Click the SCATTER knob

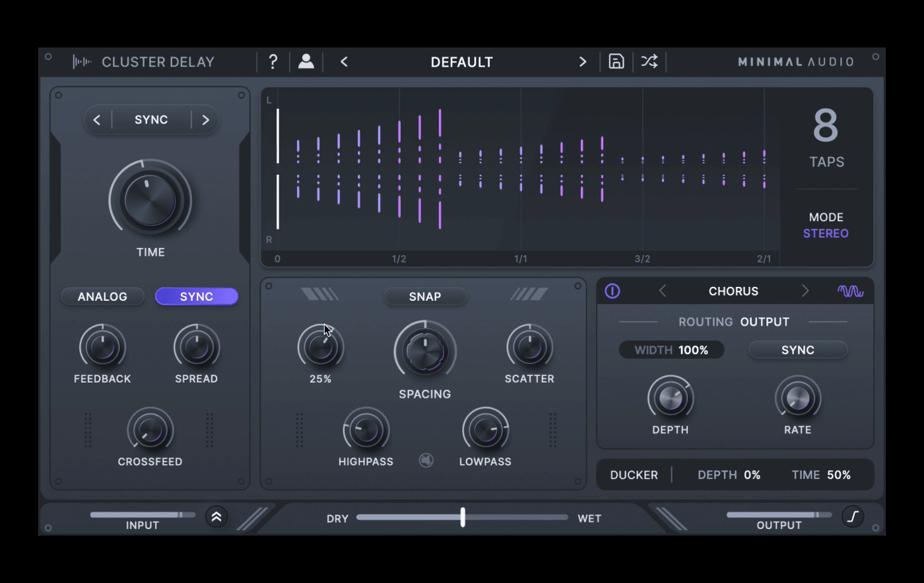pyautogui.click(x=529, y=347)
